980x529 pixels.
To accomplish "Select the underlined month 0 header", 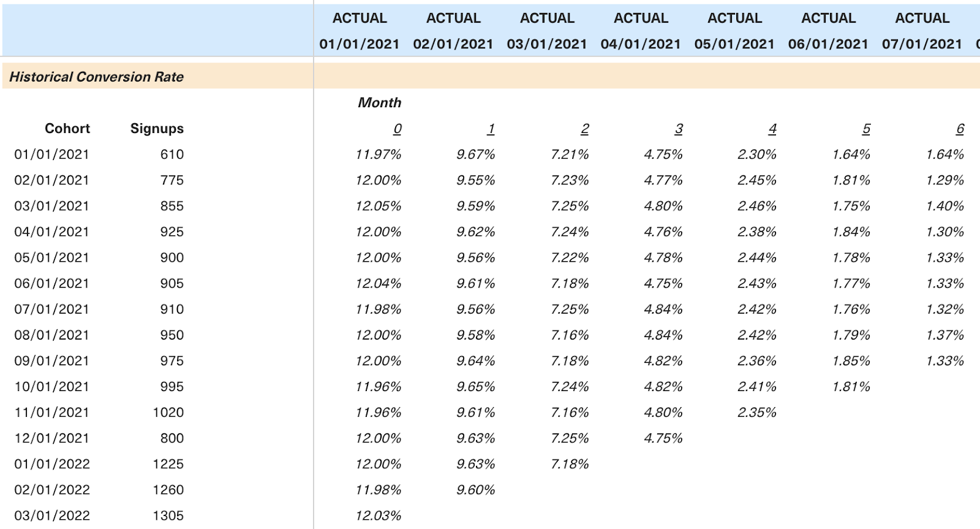I will click(398, 129).
